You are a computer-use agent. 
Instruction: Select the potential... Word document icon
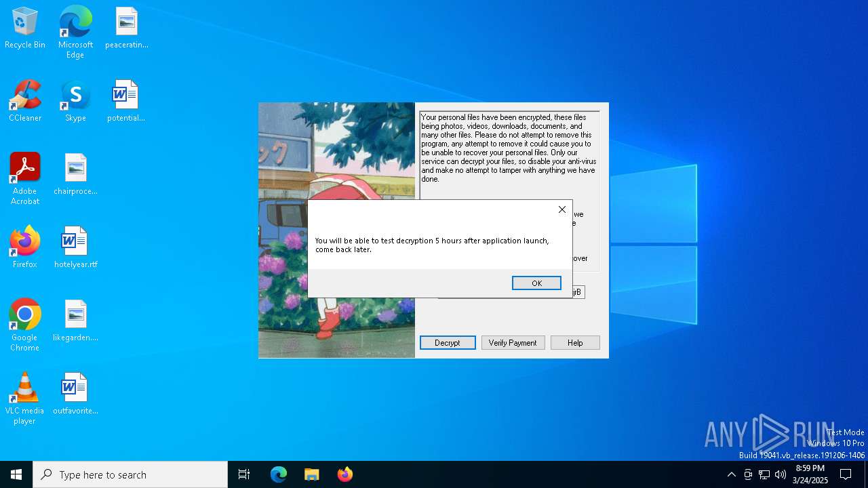click(x=126, y=102)
